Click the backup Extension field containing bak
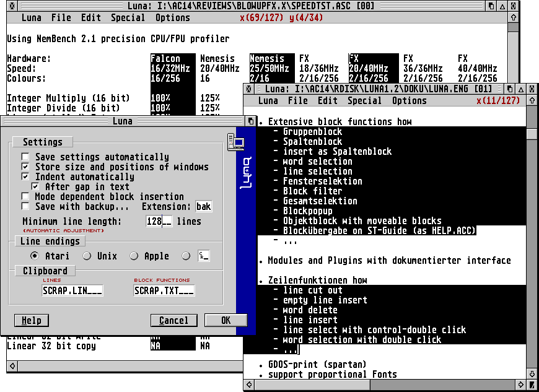 point(203,206)
